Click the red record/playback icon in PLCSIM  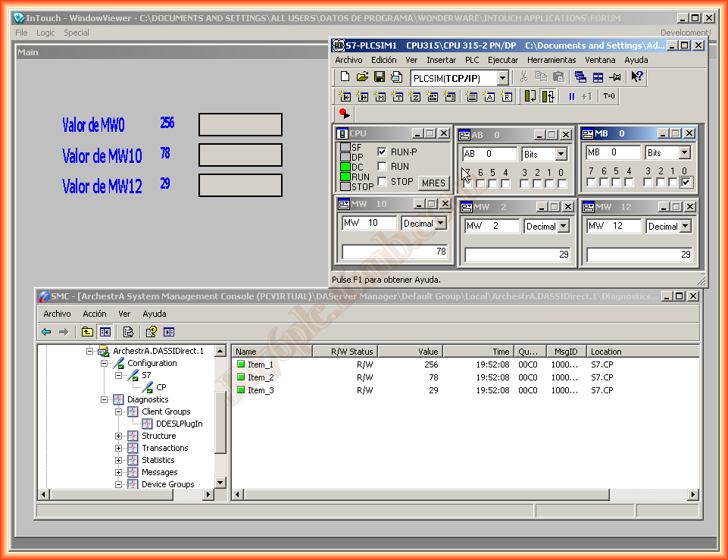pos(345,114)
